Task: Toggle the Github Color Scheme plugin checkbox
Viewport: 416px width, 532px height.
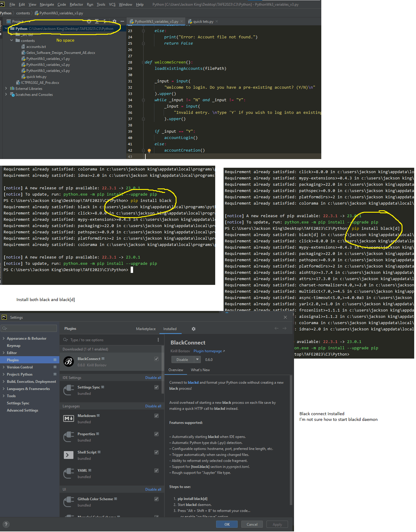Action: click(156, 499)
